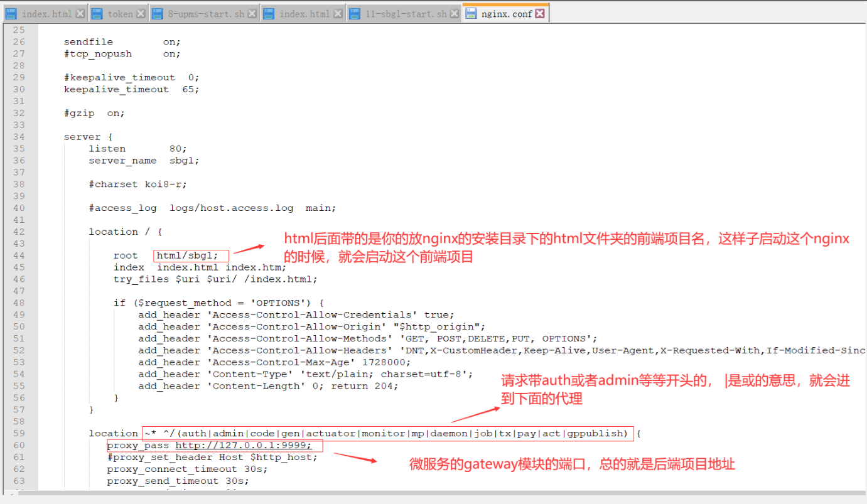Click line number 34 in the margin
Image resolution: width=867 pixels, height=504 pixels.
(x=18, y=137)
